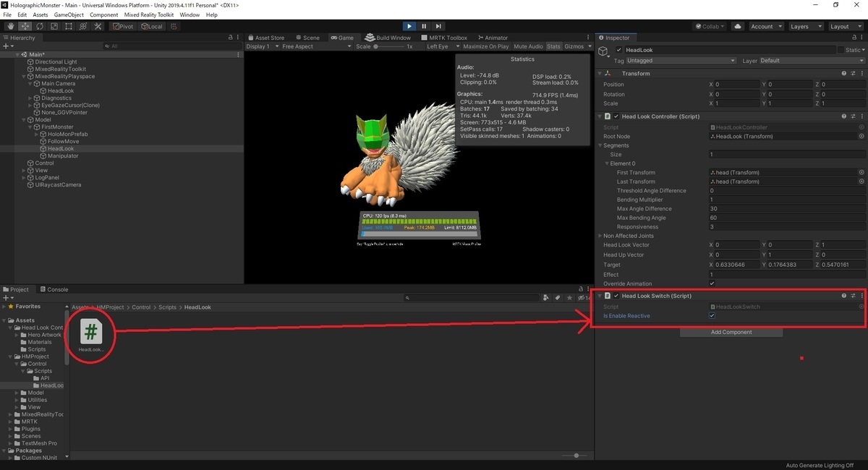Switch to the Animator tab
Screen dimensions: 868x470
[x=492, y=38]
